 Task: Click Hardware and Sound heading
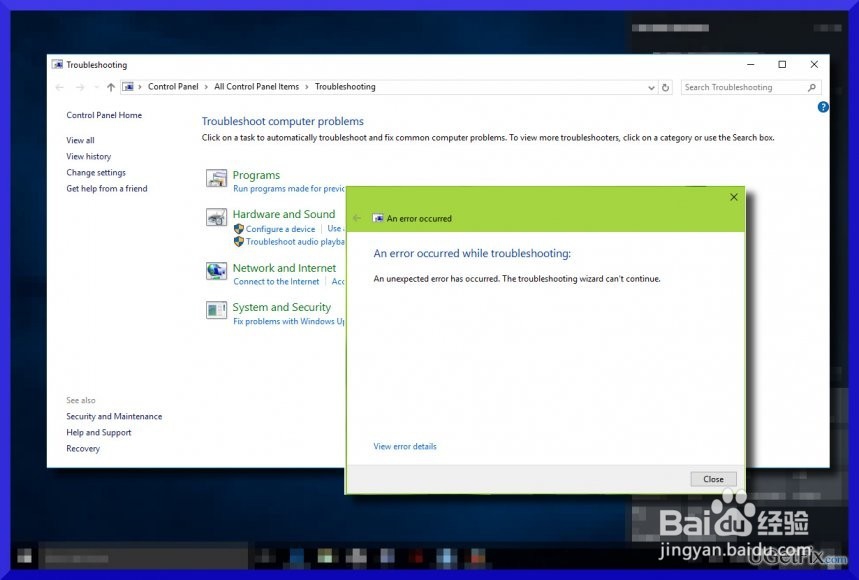click(x=284, y=214)
